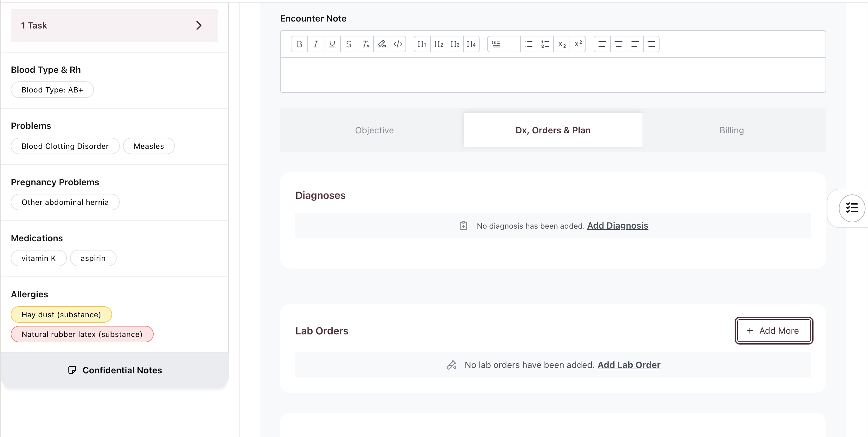The height and width of the screenshot is (437, 868).
Task: Expand the 1 Task chevron
Action: [x=199, y=25]
